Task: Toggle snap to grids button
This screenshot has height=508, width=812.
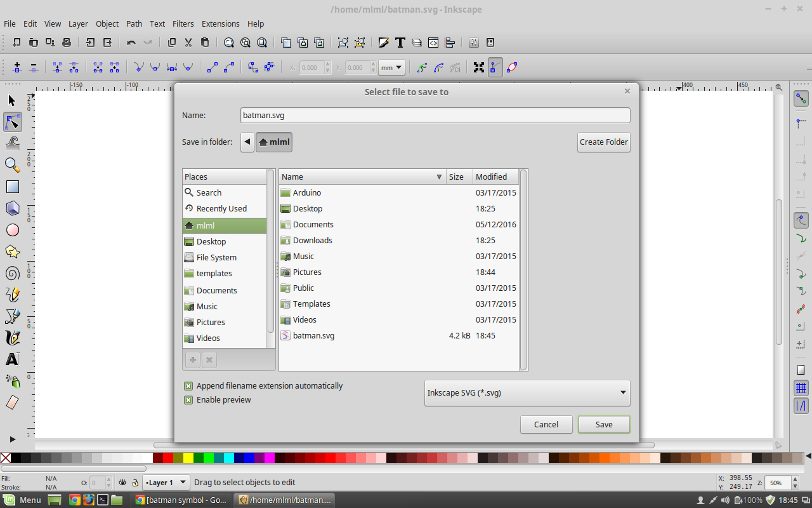Action: pos(801,388)
